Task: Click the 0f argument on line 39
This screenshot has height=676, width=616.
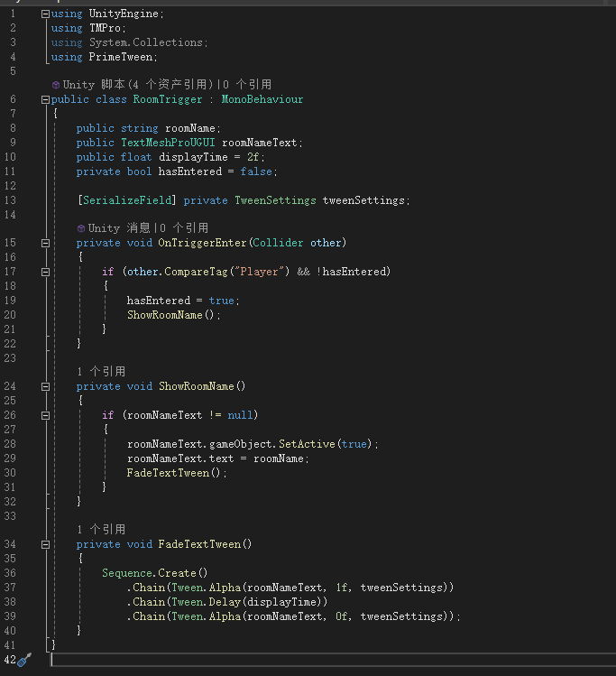Action: 342,616
